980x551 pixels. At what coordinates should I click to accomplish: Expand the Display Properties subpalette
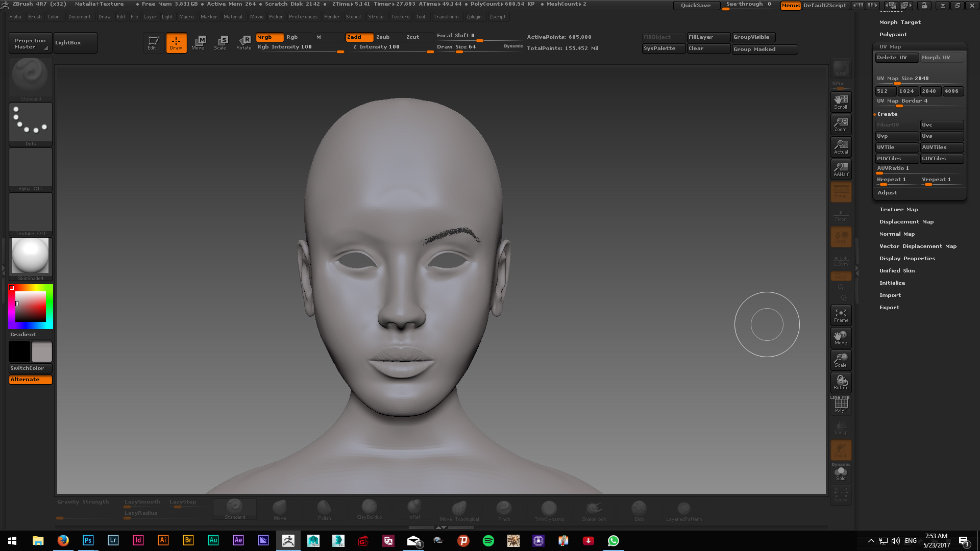(907, 259)
